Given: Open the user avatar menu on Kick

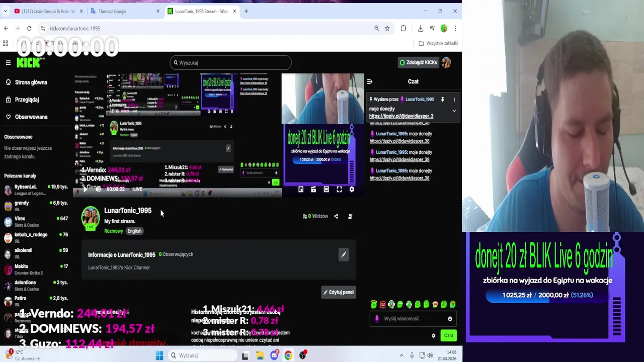Looking at the screenshot, I should (446, 62).
